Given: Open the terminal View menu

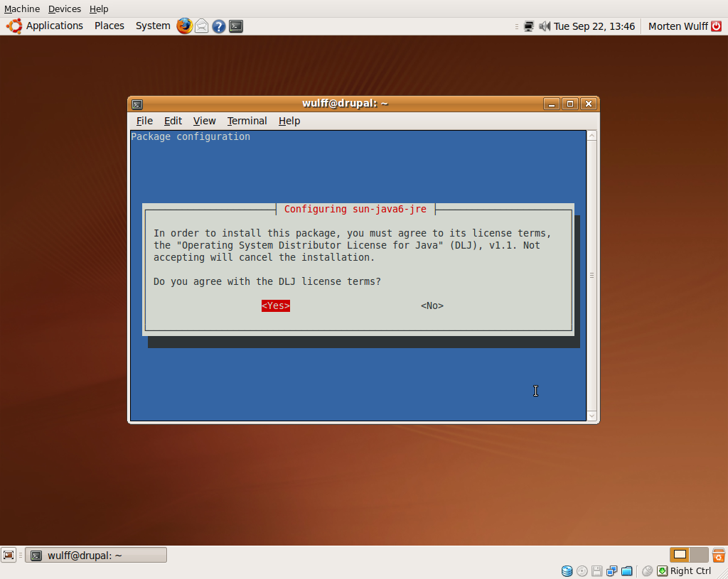Looking at the screenshot, I should (x=204, y=121).
